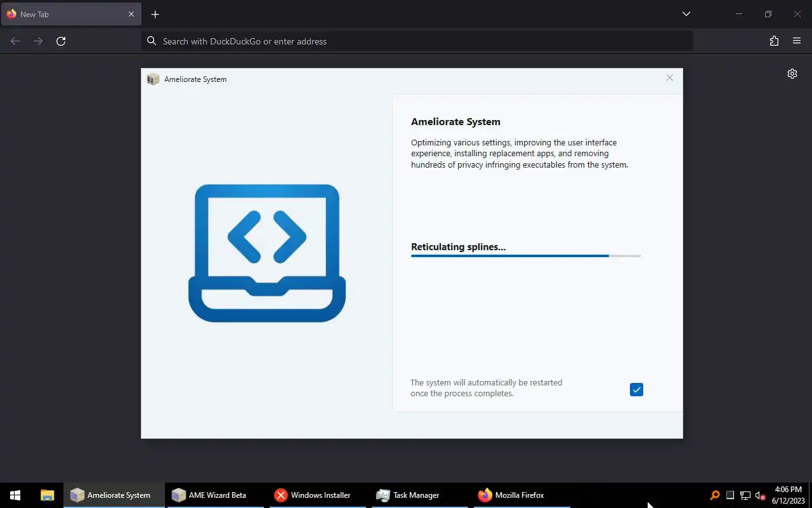Open the Windows Start menu

pos(15,495)
